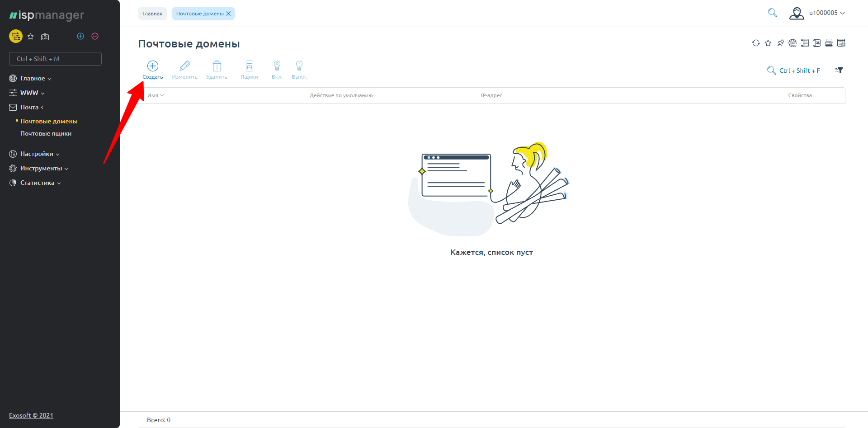
Task: Click the globe link icon in header
Action: 793,43
